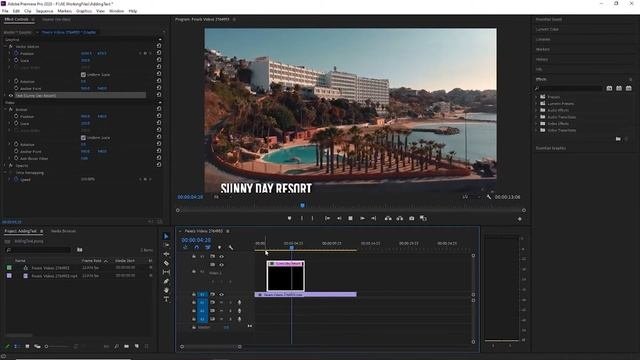This screenshot has height=360, width=640.
Task: Hide the Text (Sunny Day Resort) layer
Action: (11, 96)
